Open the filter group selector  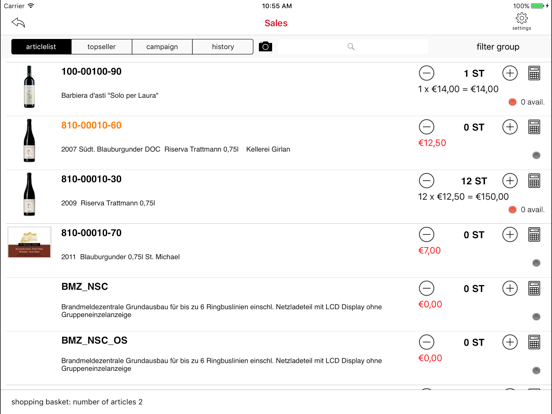(x=498, y=46)
